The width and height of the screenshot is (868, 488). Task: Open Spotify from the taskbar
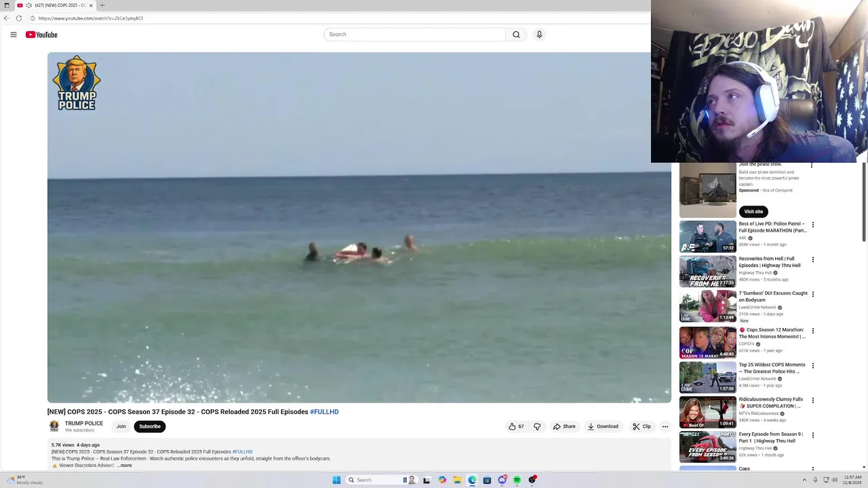click(x=517, y=480)
